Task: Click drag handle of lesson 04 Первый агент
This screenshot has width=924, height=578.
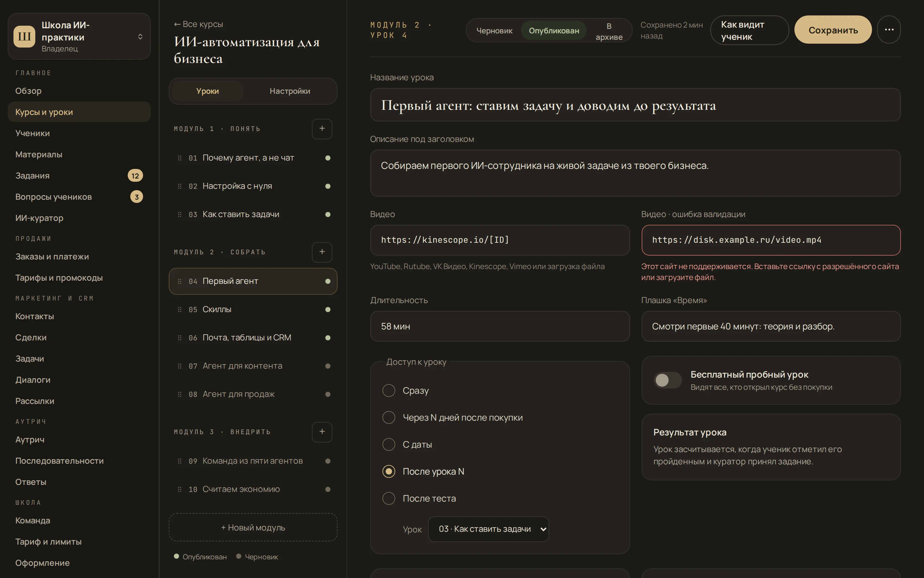Action: tap(179, 281)
